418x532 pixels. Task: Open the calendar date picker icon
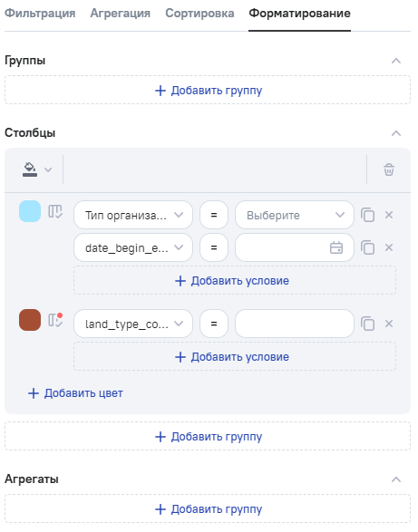pos(336,247)
